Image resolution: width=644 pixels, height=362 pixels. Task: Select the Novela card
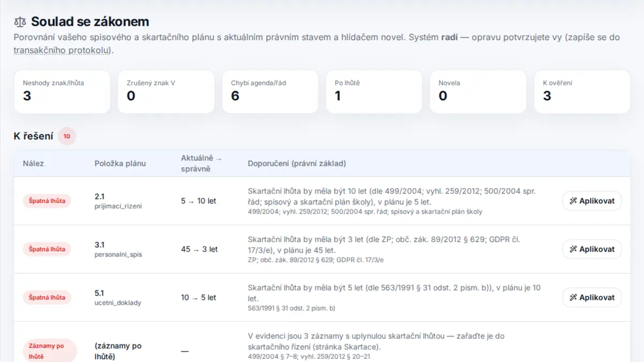(478, 91)
